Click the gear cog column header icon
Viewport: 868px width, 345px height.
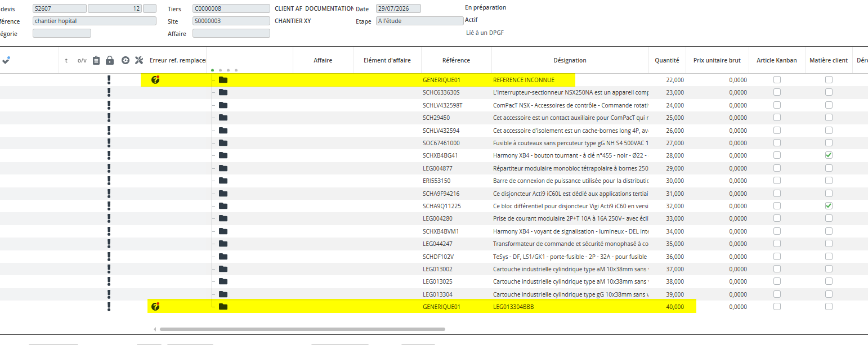tap(126, 60)
